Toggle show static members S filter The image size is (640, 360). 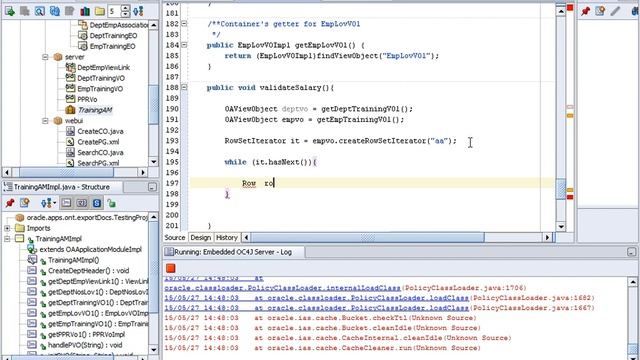pyautogui.click(x=97, y=202)
